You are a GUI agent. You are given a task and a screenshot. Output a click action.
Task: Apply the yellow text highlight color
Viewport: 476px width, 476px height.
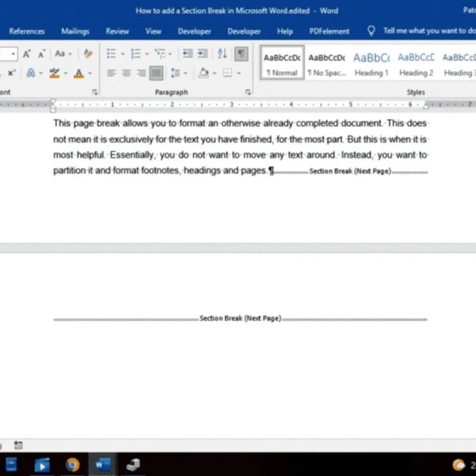pyautogui.click(x=54, y=73)
